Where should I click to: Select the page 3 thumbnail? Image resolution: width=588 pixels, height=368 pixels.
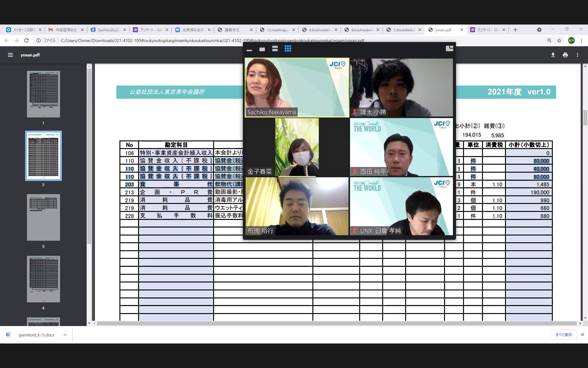43,217
